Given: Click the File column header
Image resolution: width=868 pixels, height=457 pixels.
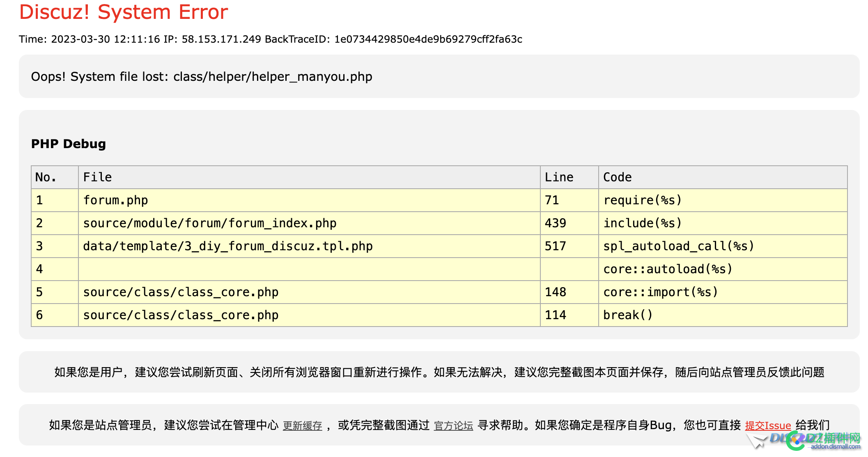Looking at the screenshot, I should point(309,177).
